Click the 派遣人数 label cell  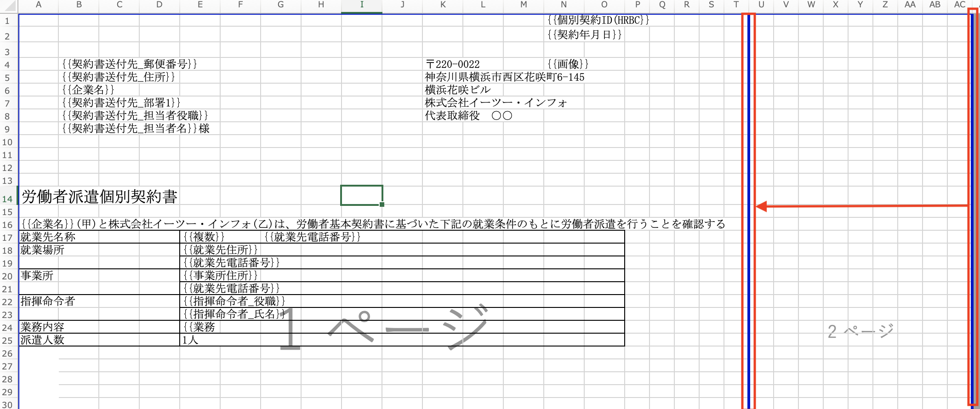click(42, 340)
